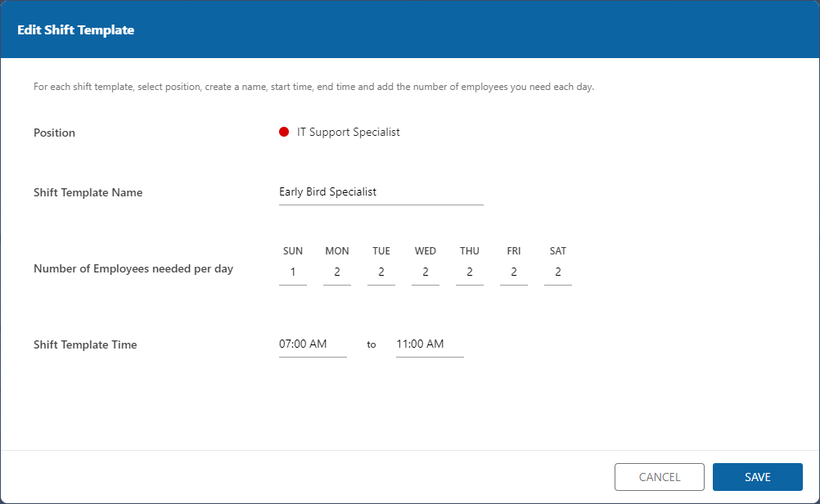Click the SAT employee count field
Viewport: 820px width, 504px height.
(558, 272)
